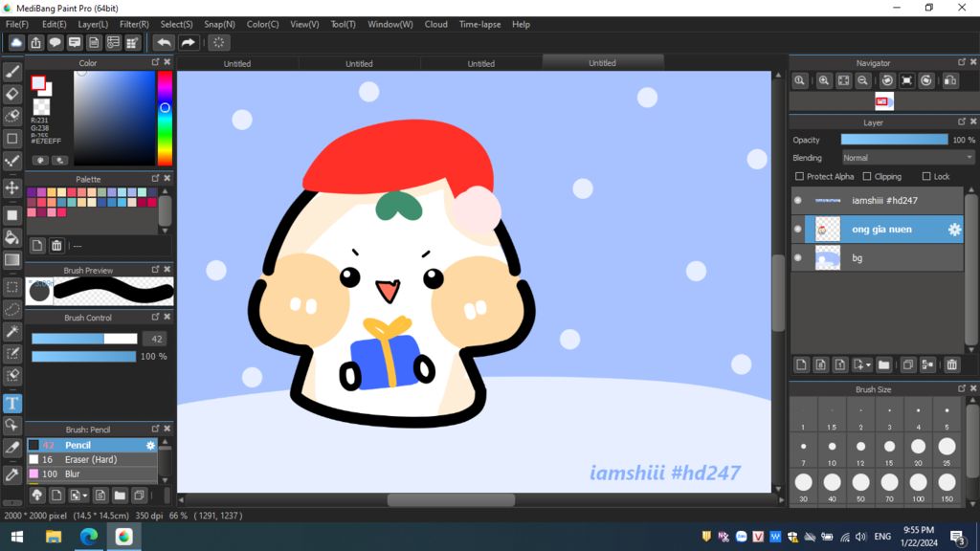This screenshot has width=980, height=551.
Task: Pop out the Brush Control panel
Action: 156,318
